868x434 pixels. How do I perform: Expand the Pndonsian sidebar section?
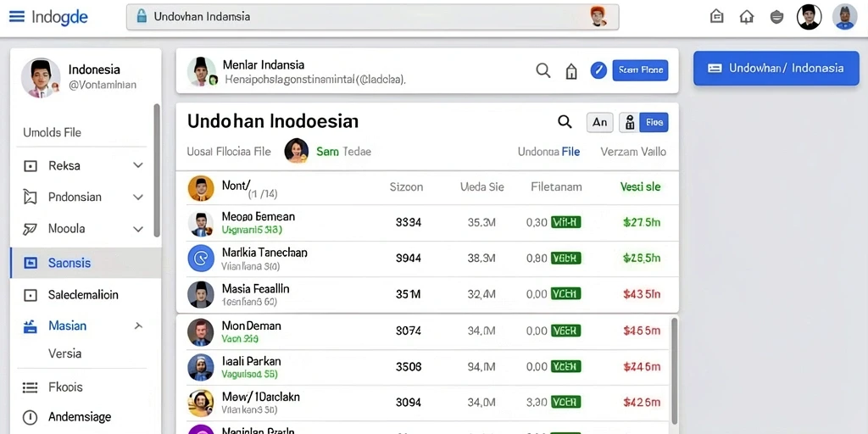point(138,197)
